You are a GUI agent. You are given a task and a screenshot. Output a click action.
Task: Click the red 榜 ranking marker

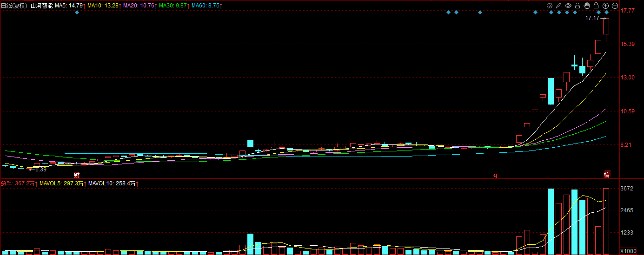606,175
